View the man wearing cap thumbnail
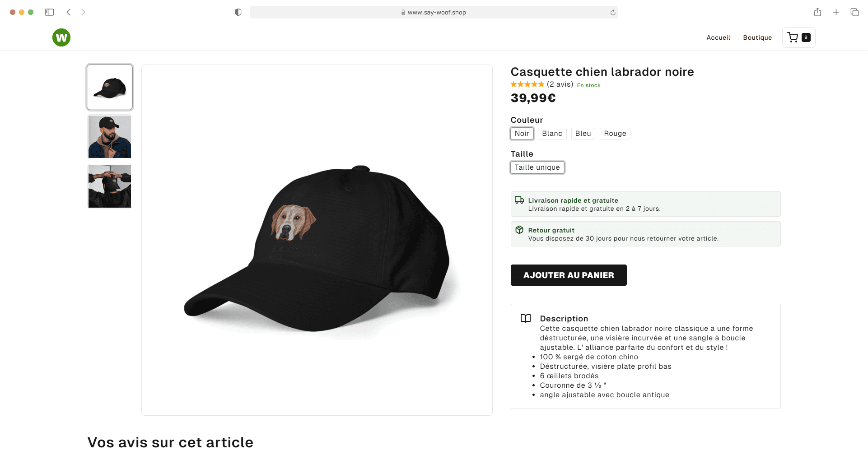 [110, 137]
